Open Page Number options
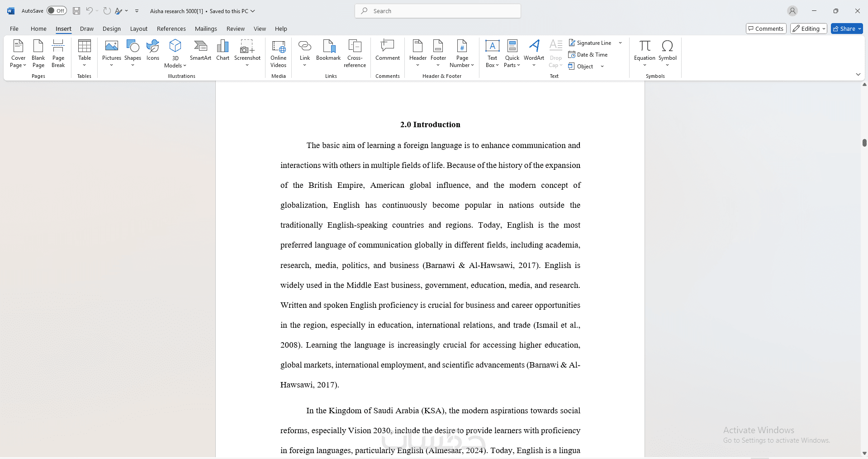The width and height of the screenshot is (868, 459). [462, 53]
